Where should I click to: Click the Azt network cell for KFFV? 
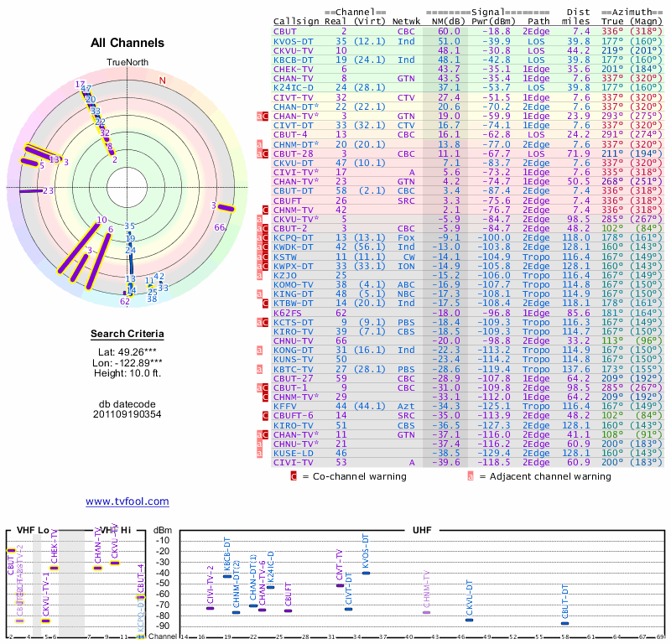pos(406,407)
